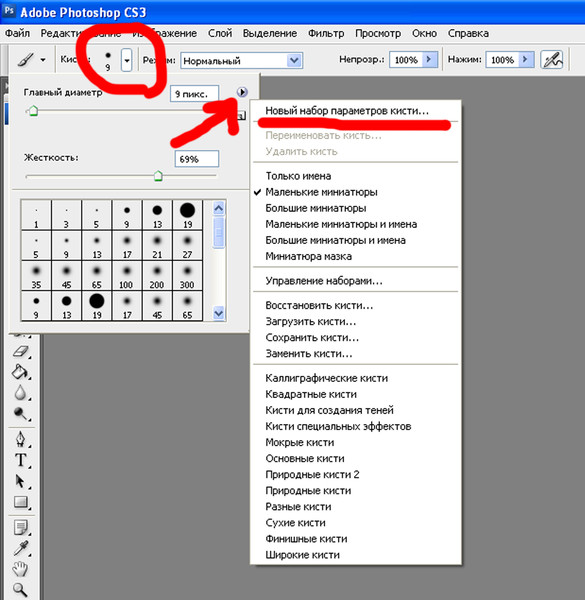Select the Rectangle shape tool
The height and width of the screenshot is (600, 585).
21,502
